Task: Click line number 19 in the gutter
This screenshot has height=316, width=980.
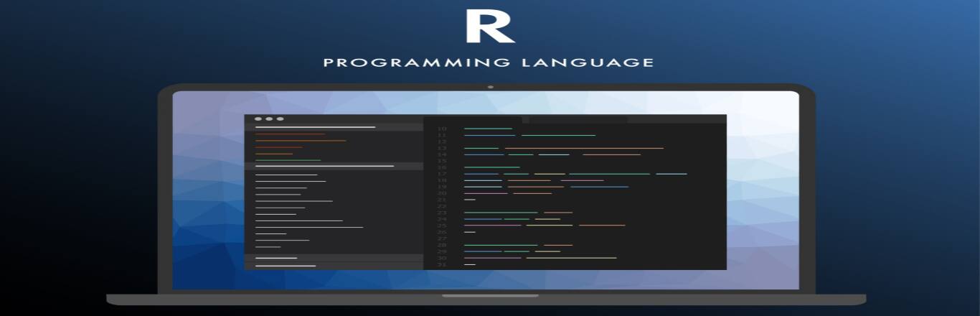Action: point(441,187)
